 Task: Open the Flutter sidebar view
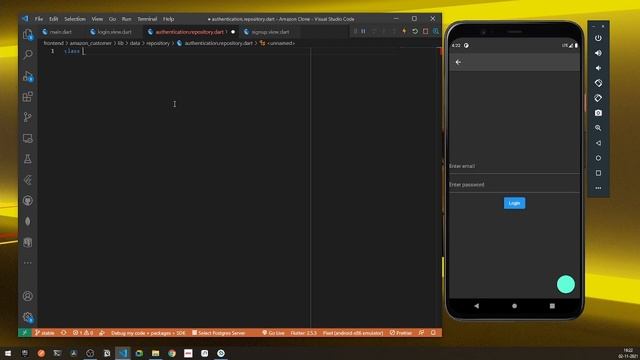click(28, 180)
